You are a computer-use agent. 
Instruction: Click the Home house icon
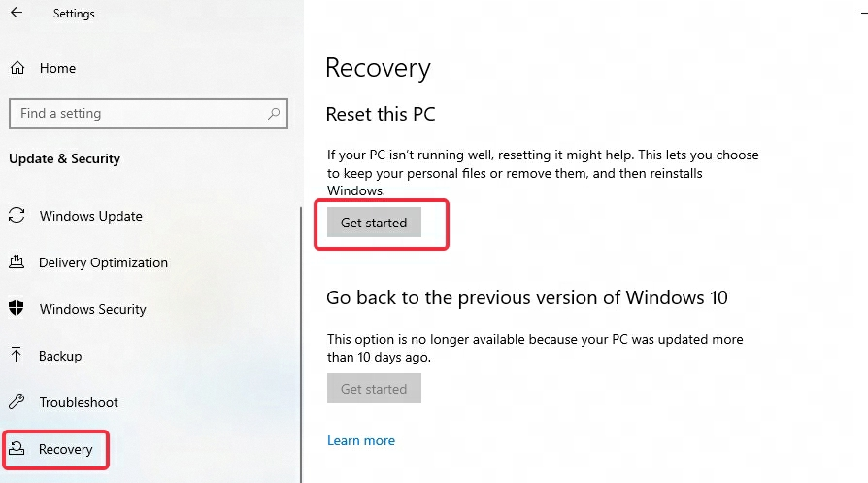tap(17, 68)
